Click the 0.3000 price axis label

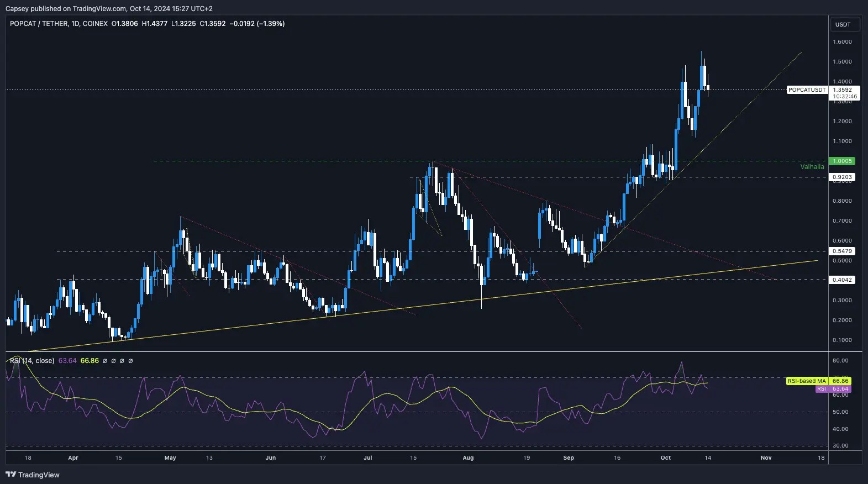[843, 301]
